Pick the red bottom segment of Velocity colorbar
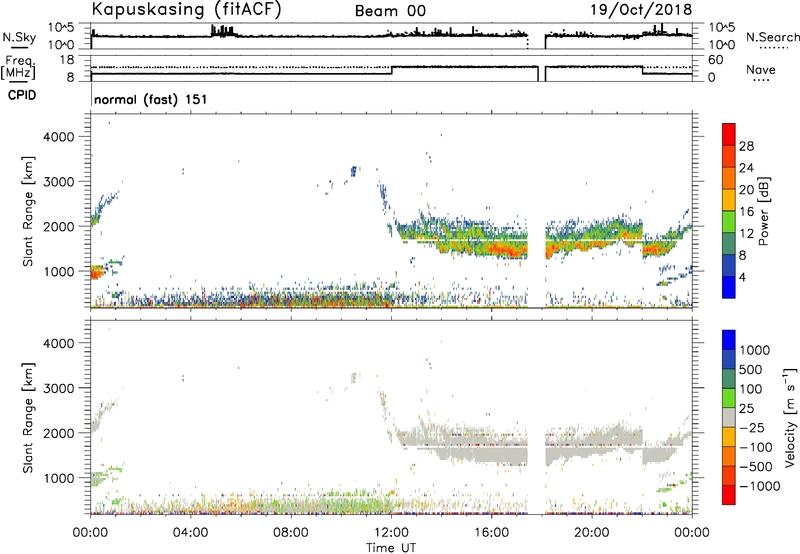The height and width of the screenshot is (554, 800). (x=729, y=495)
